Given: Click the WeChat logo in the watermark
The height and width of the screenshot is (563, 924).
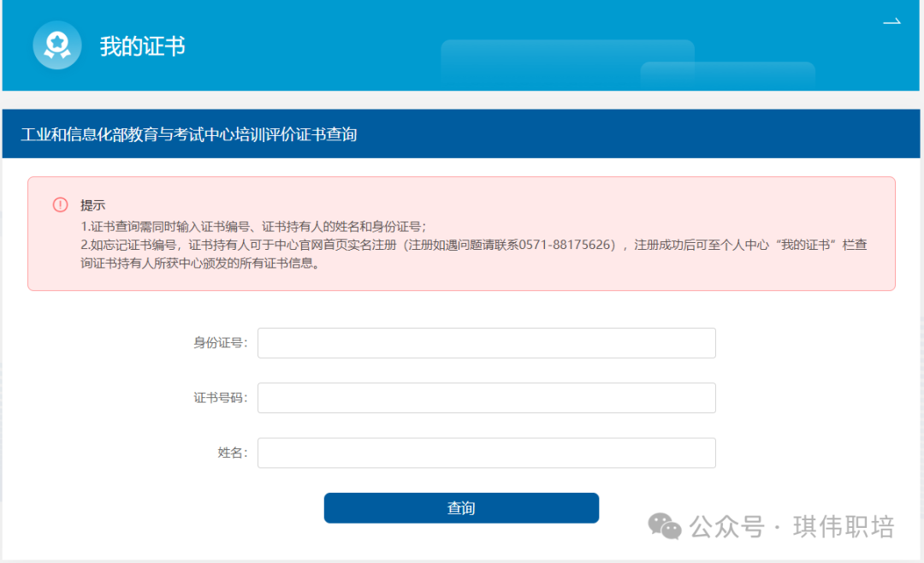Looking at the screenshot, I should pos(665,526).
